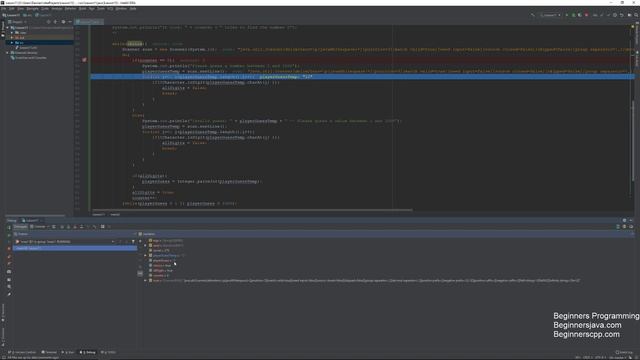Hide the Project panel with the minus icon
The image size is (640, 360).
[70, 22]
